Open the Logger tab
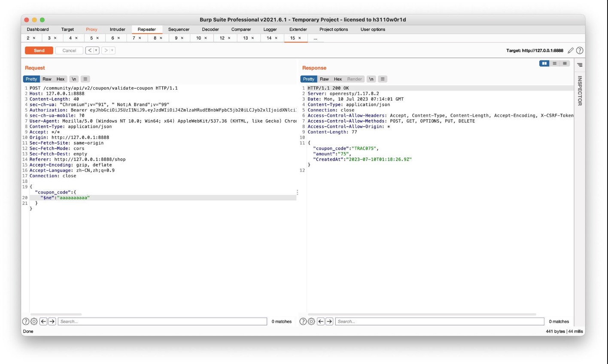The image size is (608, 364). coord(270,30)
